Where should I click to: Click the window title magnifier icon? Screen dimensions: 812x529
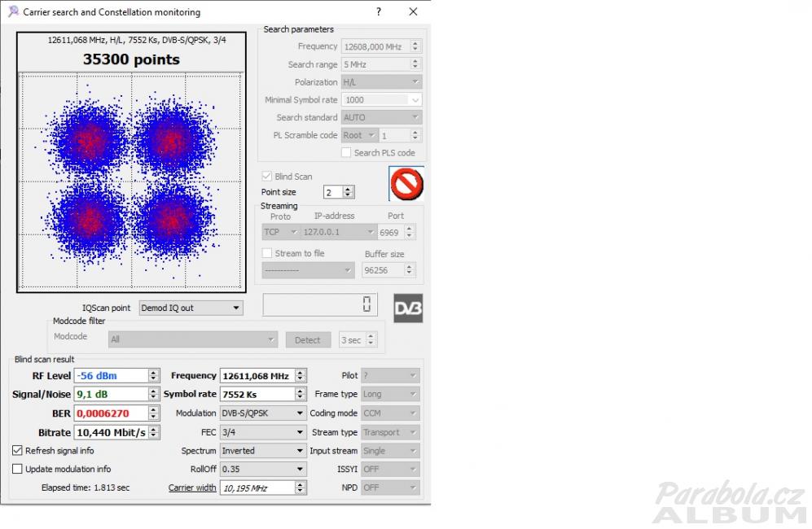click(x=13, y=11)
